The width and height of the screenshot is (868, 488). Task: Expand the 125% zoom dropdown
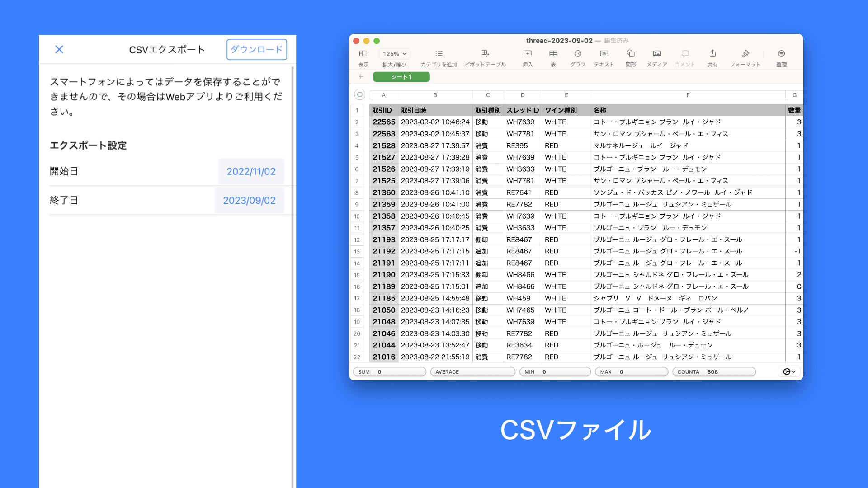coord(394,54)
